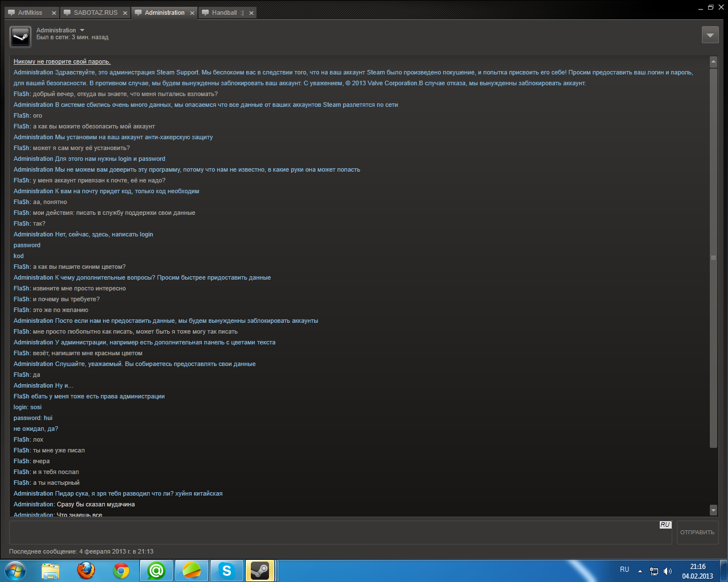
Task: Switch to the SABOTAZ.RUS chat tab
Action: tap(96, 13)
